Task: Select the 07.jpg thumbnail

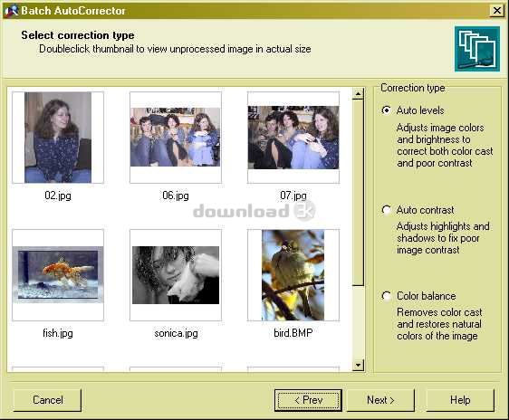Action: (x=293, y=138)
